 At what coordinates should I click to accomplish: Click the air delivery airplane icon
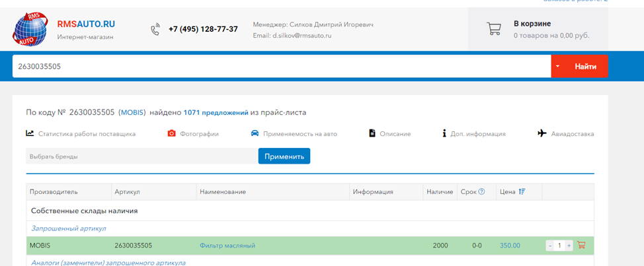pyautogui.click(x=542, y=133)
